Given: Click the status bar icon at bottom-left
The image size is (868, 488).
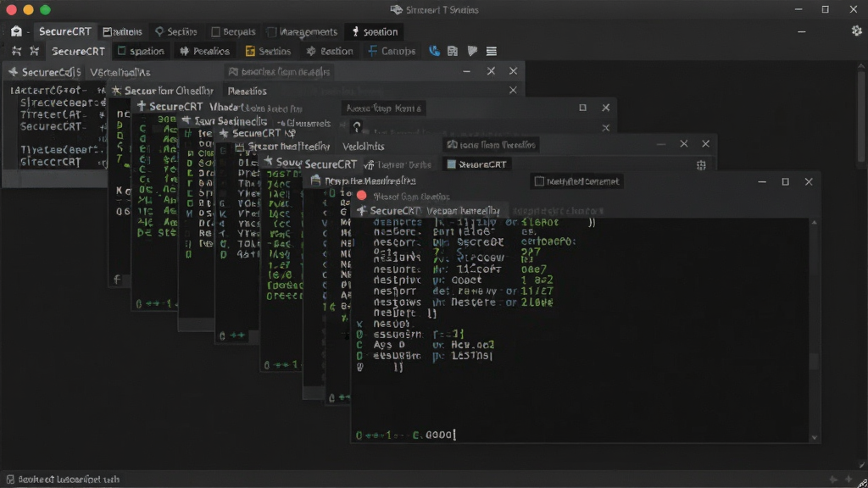Looking at the screenshot, I should tap(10, 480).
